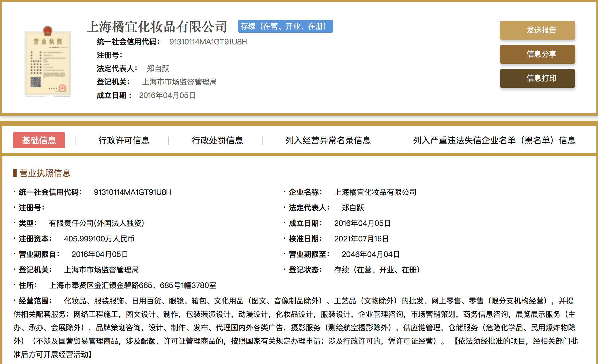
Task: Click the business license thumbnail image
Action: pyautogui.click(x=48, y=62)
